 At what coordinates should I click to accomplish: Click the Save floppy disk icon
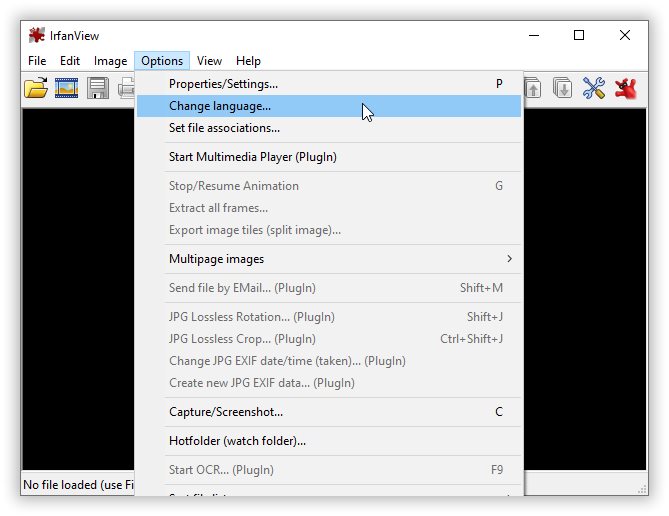(x=98, y=88)
